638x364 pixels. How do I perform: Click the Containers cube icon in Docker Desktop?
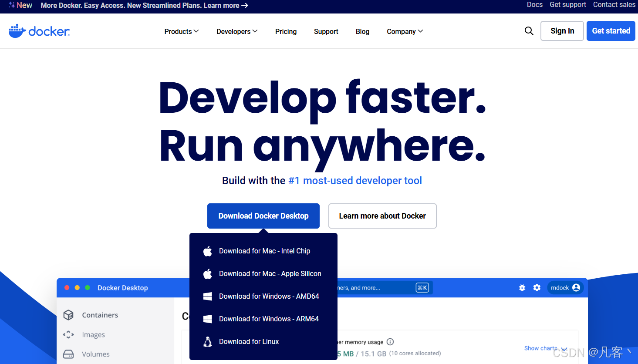pyautogui.click(x=68, y=315)
